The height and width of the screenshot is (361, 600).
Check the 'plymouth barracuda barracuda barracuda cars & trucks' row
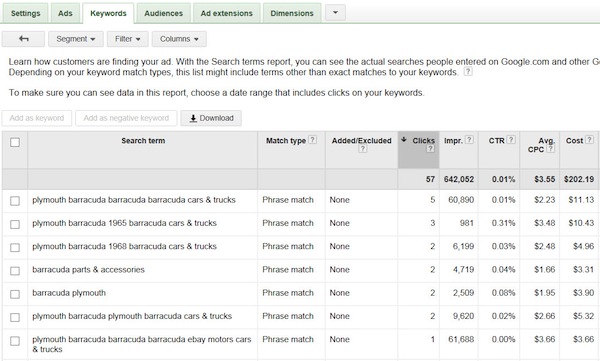(x=15, y=201)
